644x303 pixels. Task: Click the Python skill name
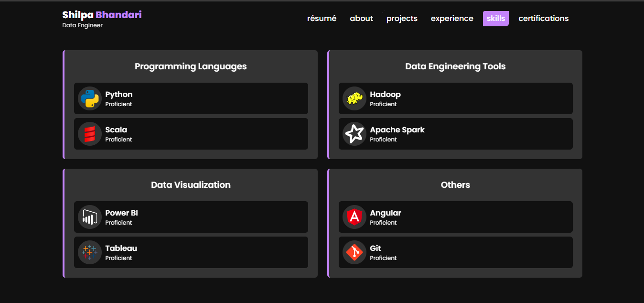click(119, 95)
